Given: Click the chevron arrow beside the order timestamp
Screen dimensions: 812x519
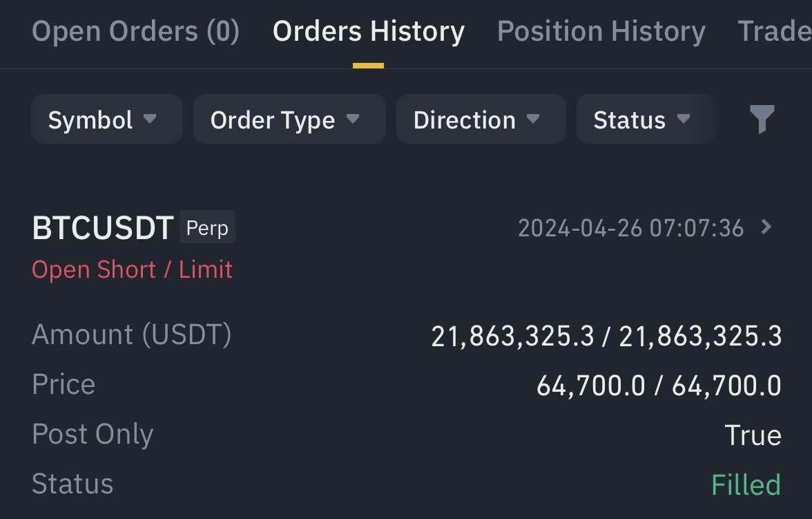Looking at the screenshot, I should [x=766, y=227].
